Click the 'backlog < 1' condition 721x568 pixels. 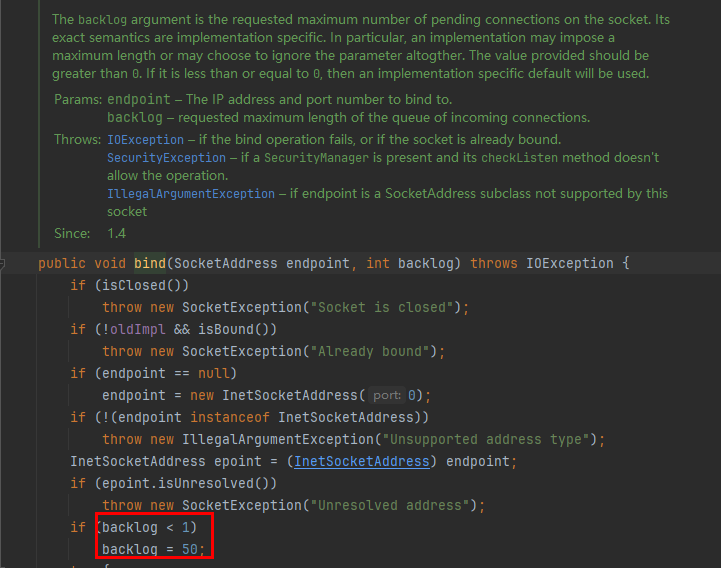coord(146,527)
